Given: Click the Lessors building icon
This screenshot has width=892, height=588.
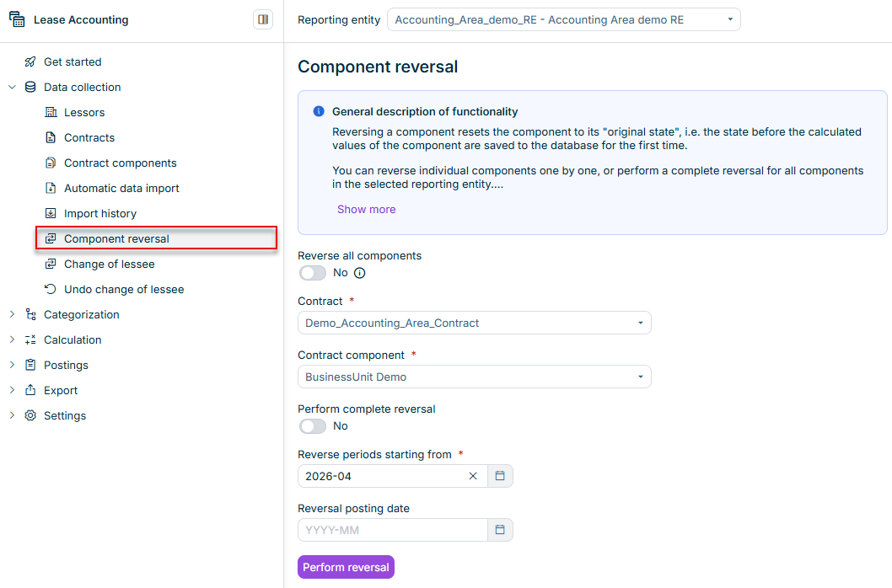Looking at the screenshot, I should pos(51,112).
